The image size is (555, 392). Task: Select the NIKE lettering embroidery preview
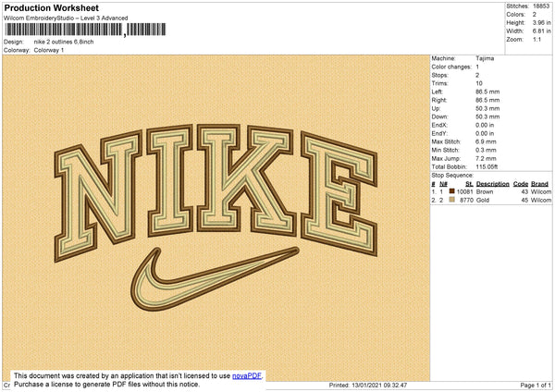[216, 192]
